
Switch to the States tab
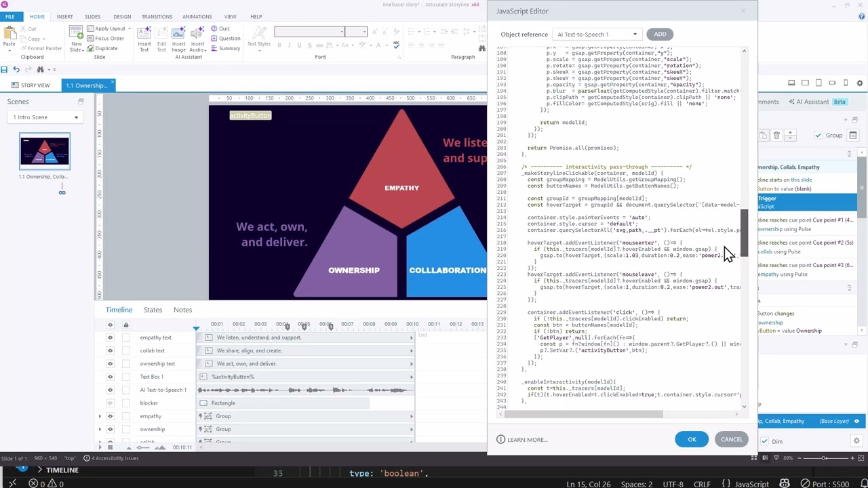point(153,310)
